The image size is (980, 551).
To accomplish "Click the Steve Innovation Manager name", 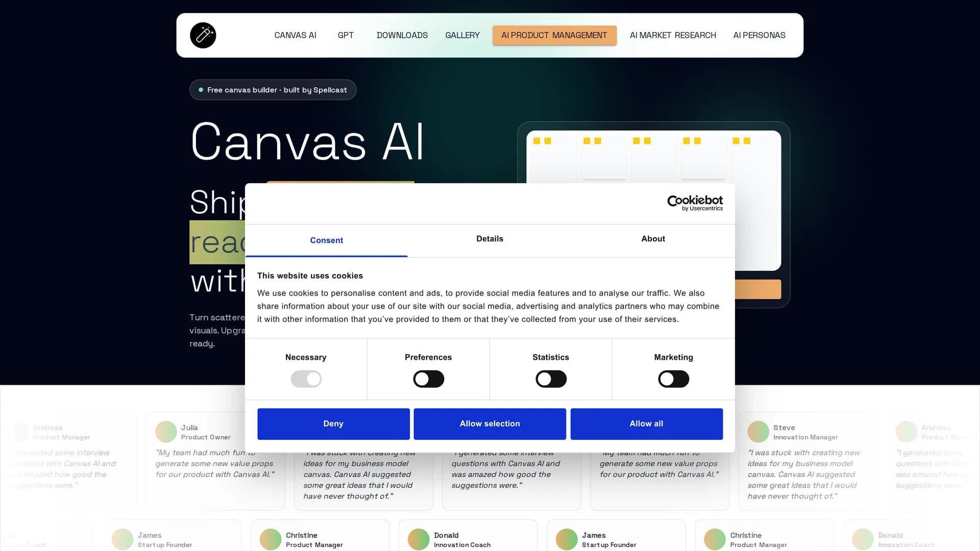I will (x=784, y=428).
